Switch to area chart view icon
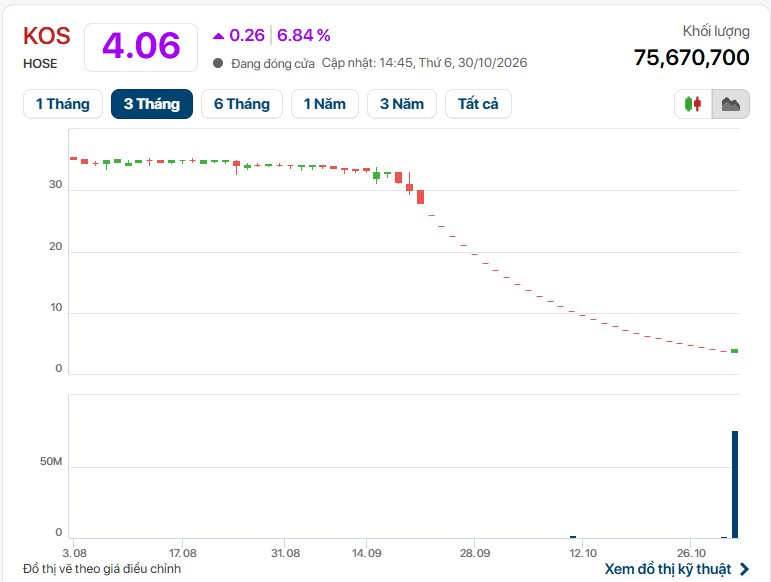Screen dimensions: 771x582 click(731, 104)
